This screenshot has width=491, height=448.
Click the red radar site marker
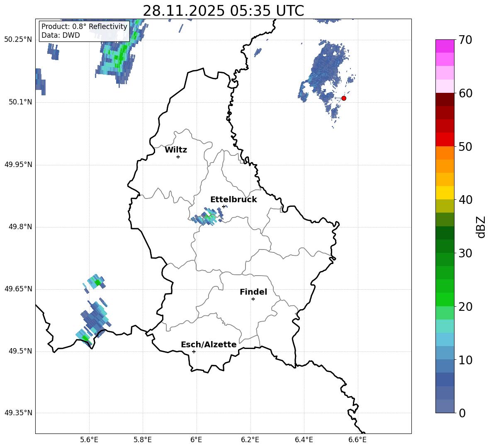pos(343,98)
